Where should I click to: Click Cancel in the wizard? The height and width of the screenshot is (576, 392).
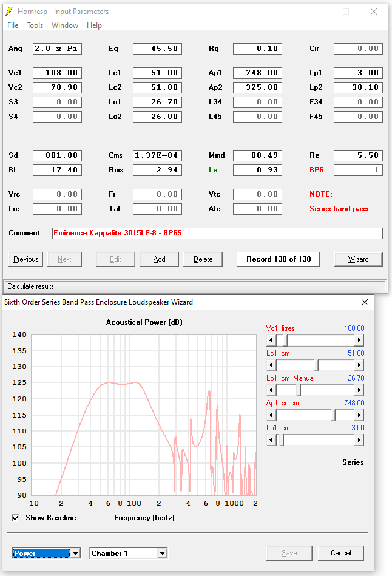coord(341,553)
